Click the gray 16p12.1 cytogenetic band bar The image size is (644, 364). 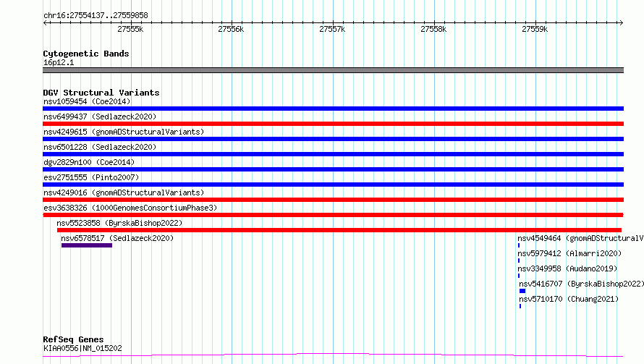(333, 70)
